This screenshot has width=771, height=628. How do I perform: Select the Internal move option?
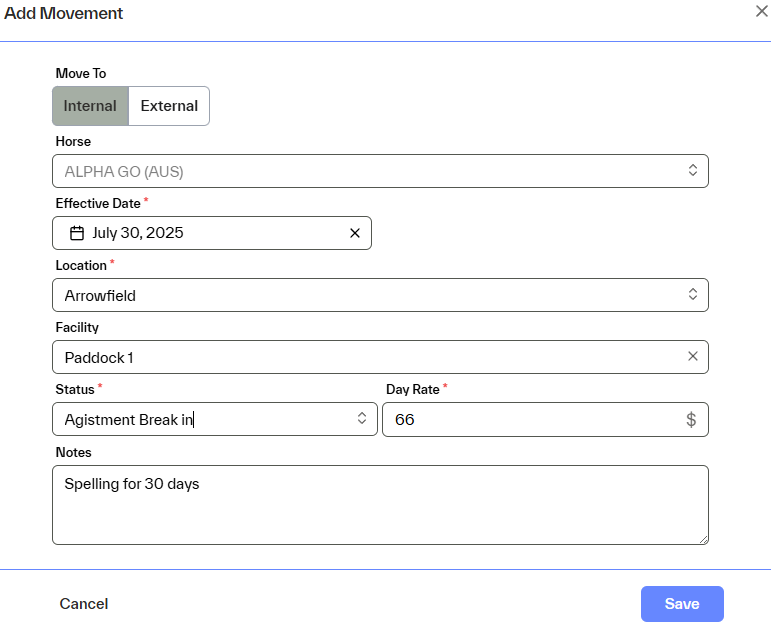click(90, 106)
